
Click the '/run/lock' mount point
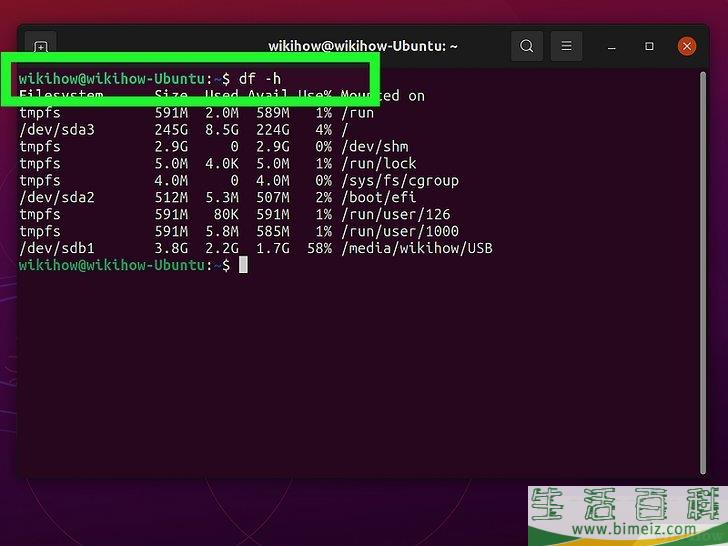coord(379,163)
